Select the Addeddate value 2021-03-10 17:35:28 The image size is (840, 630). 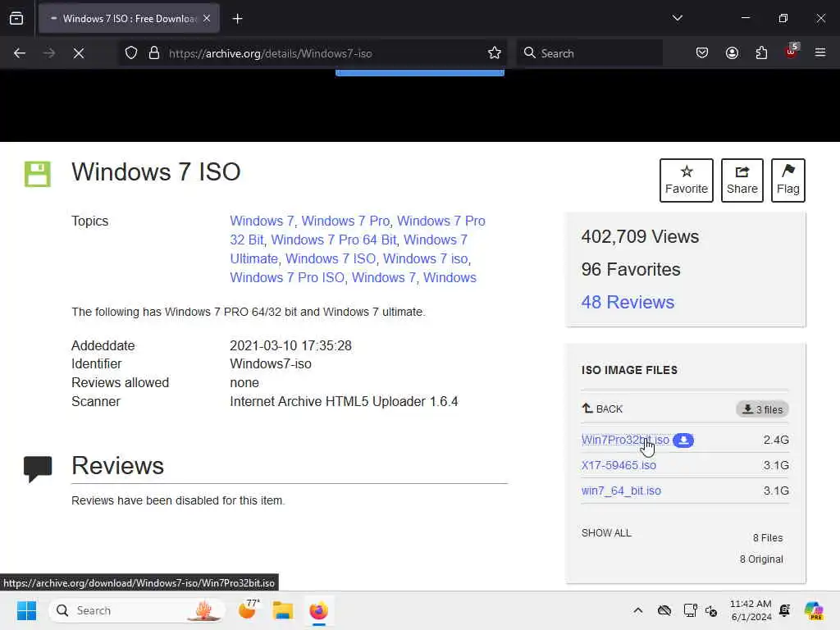(x=291, y=345)
